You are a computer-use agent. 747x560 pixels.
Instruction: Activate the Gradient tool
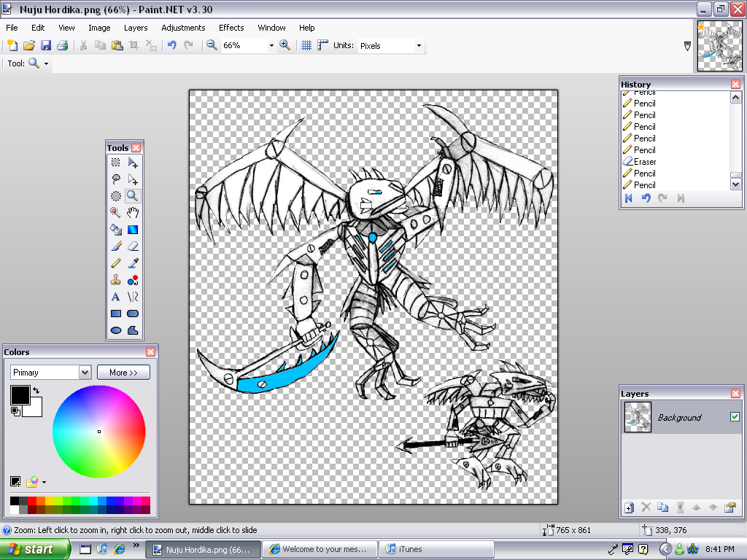tap(133, 229)
